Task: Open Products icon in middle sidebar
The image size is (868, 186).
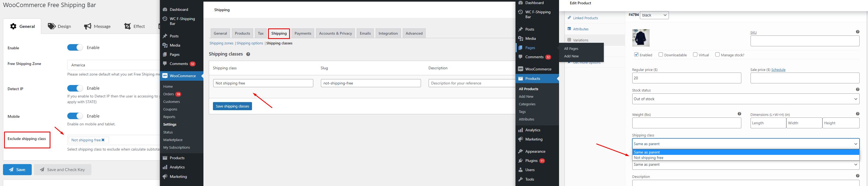Action: (x=165, y=158)
